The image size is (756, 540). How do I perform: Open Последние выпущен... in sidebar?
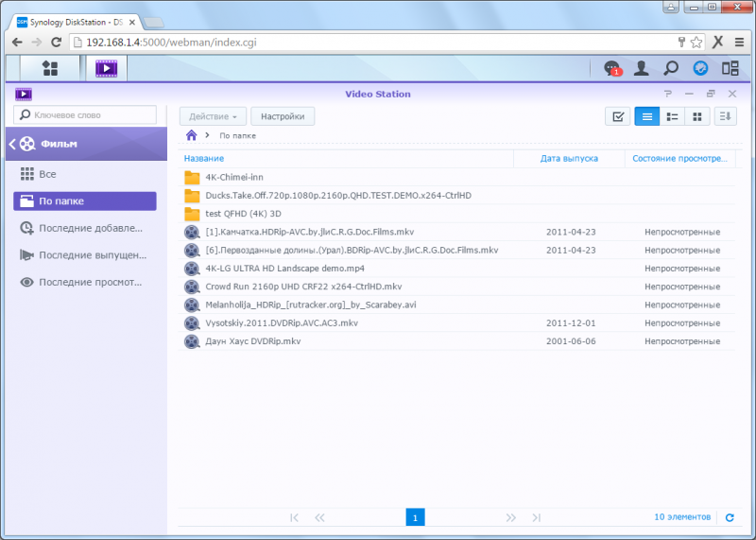[85, 255]
